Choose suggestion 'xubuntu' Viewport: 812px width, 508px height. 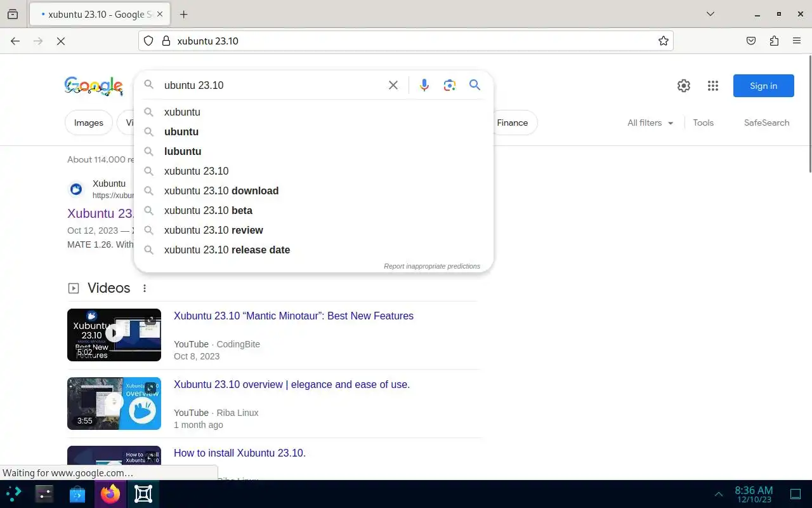tap(314, 112)
